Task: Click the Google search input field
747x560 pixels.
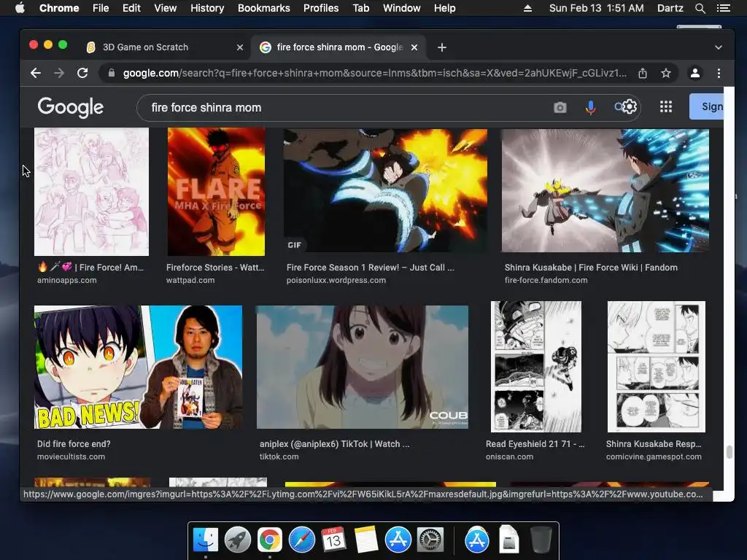Action: pos(348,108)
